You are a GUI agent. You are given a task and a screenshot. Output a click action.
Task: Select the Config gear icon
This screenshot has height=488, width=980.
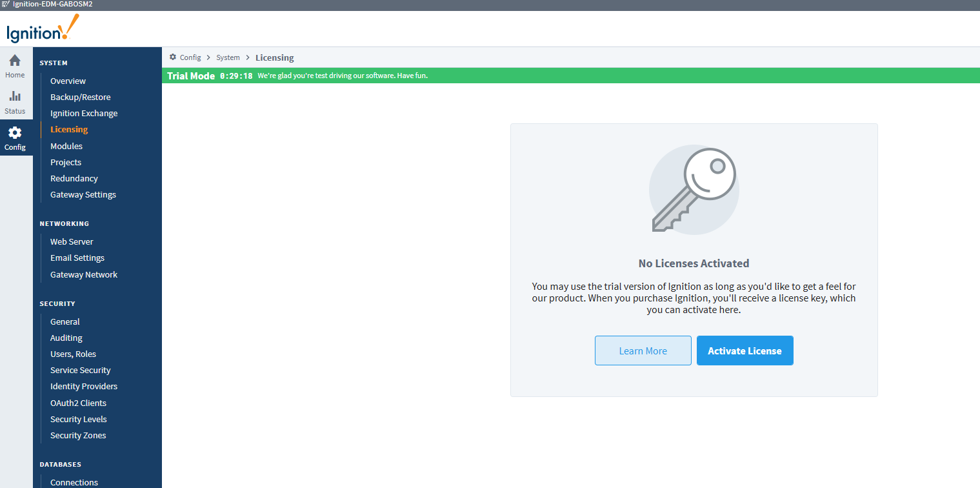(15, 133)
